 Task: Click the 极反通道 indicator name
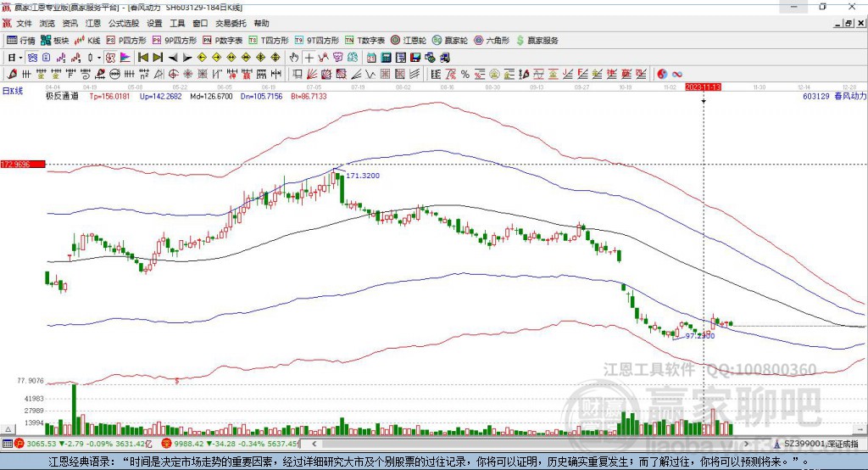(62, 96)
